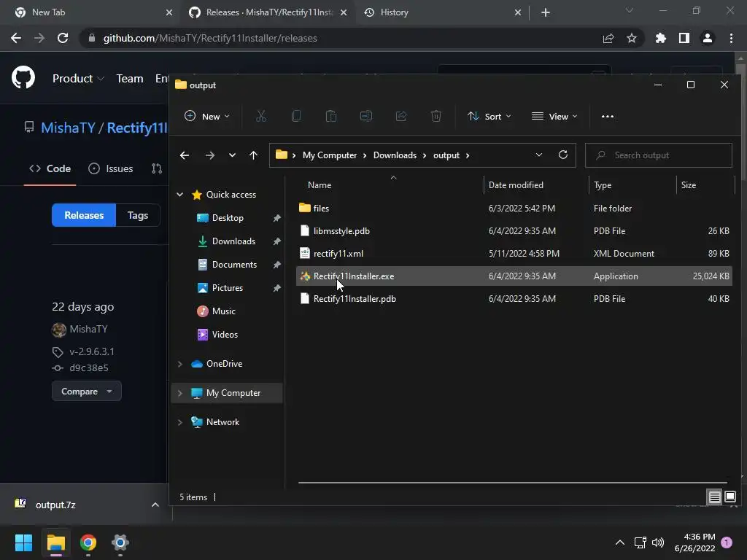Click Downloads in the breadcrumb path

click(395, 155)
